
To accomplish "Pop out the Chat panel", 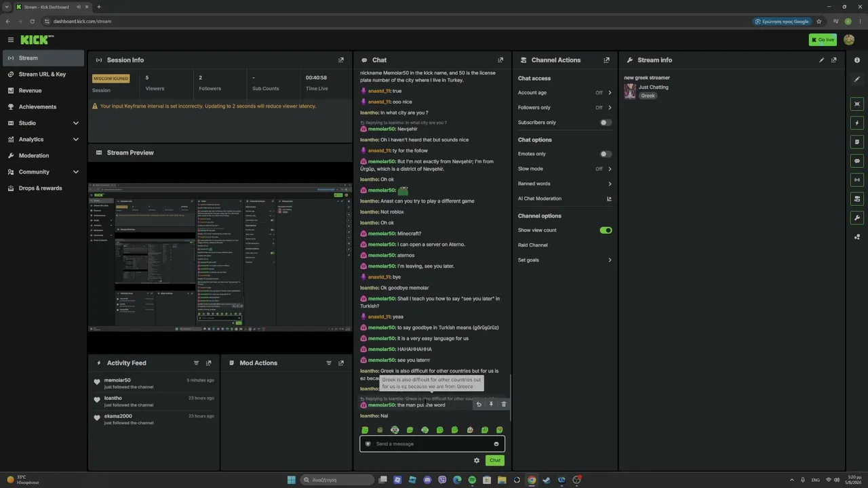I will click(x=500, y=60).
